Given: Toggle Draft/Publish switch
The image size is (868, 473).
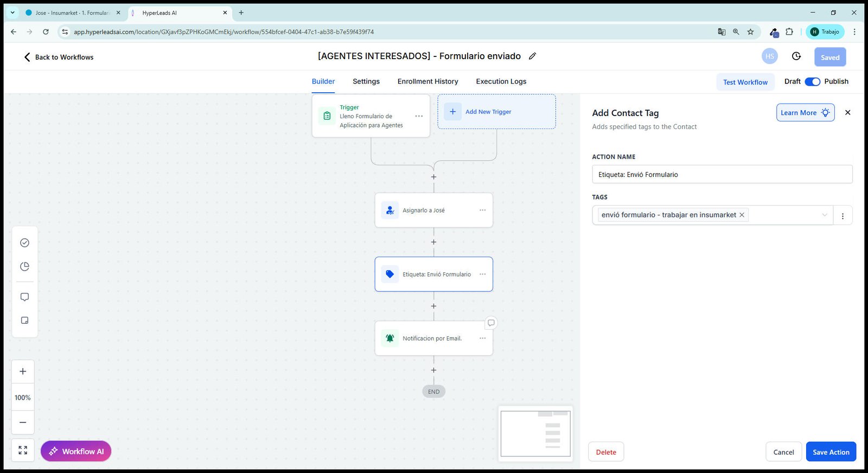Looking at the screenshot, I should pyautogui.click(x=812, y=81).
